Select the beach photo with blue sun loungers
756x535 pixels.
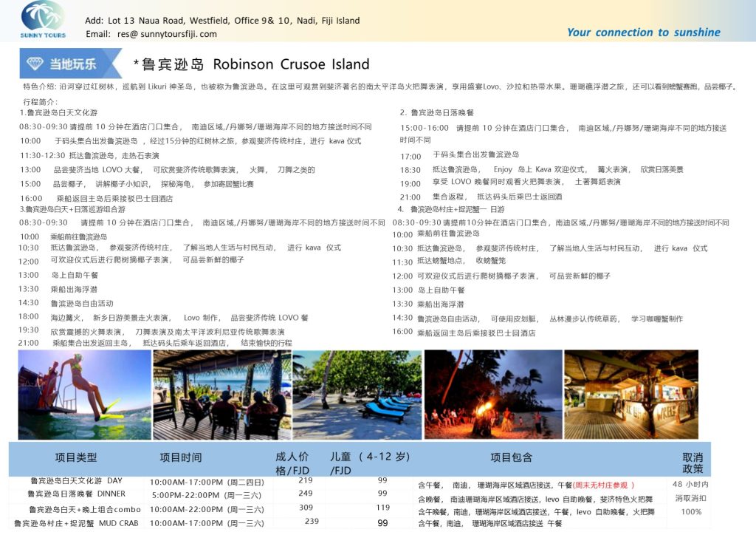tap(357, 395)
